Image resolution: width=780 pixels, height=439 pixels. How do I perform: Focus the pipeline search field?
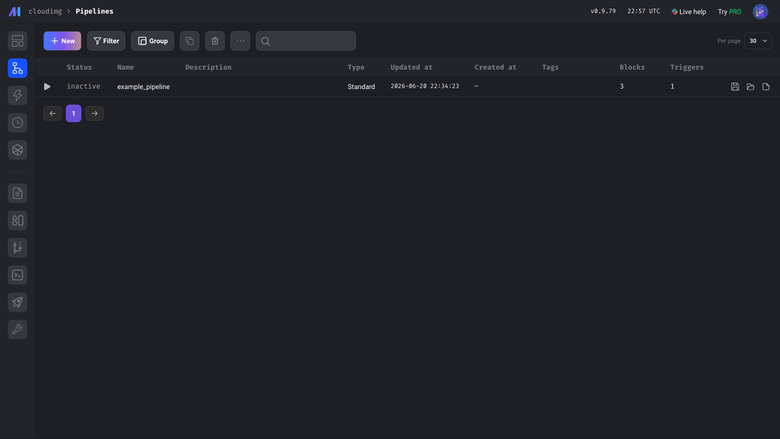coord(306,41)
